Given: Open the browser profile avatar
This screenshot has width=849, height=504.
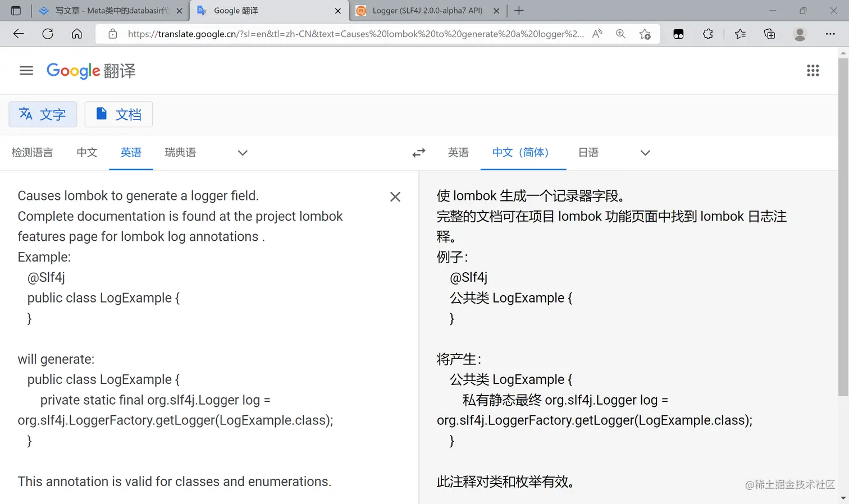Looking at the screenshot, I should click(x=800, y=34).
